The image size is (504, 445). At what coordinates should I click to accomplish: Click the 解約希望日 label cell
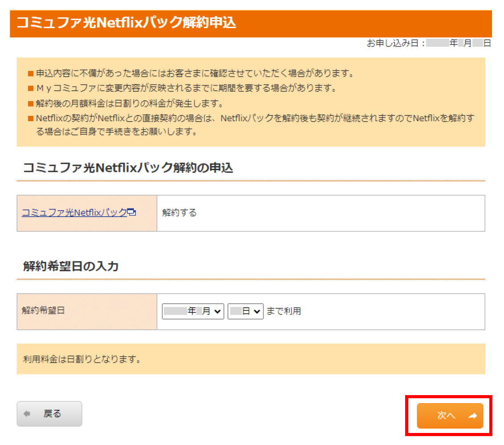tap(87, 311)
